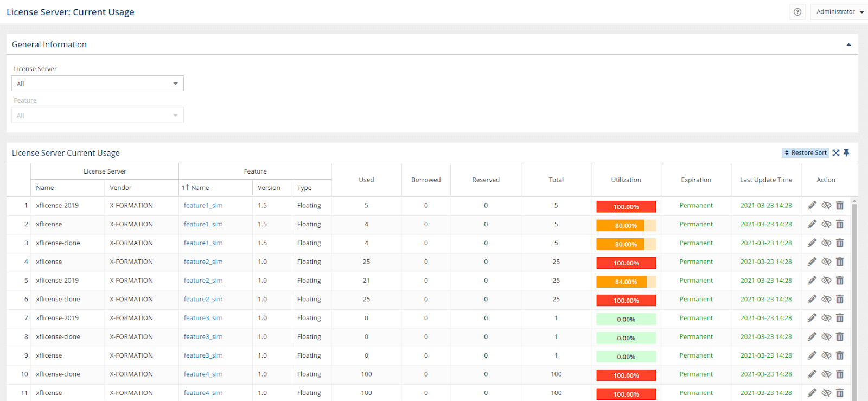
Task: Click 100.00% utilization bar in row 1
Action: (626, 207)
